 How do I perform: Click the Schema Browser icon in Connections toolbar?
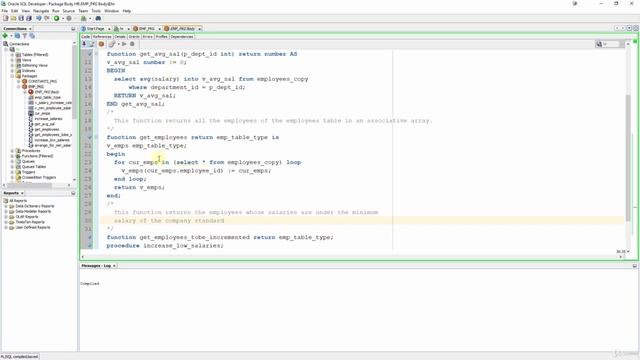point(32,36)
